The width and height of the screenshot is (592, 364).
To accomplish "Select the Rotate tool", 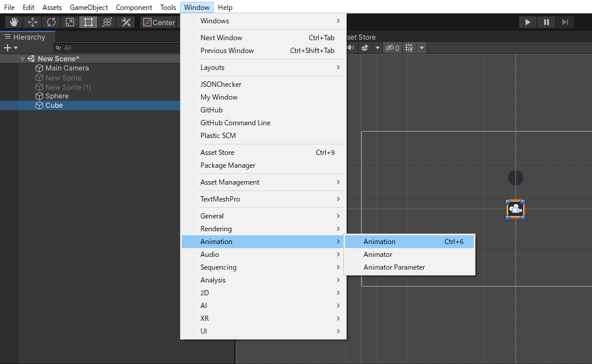I will (51, 22).
